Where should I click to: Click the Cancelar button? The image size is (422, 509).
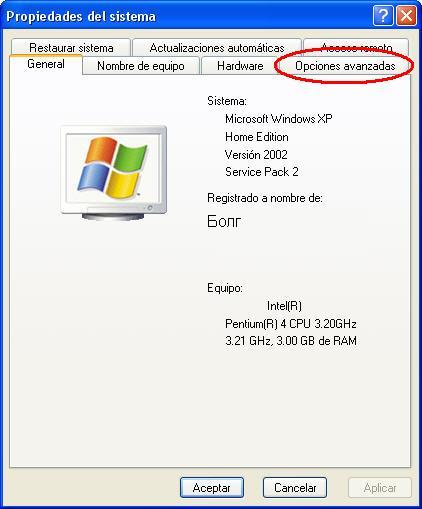point(295,488)
